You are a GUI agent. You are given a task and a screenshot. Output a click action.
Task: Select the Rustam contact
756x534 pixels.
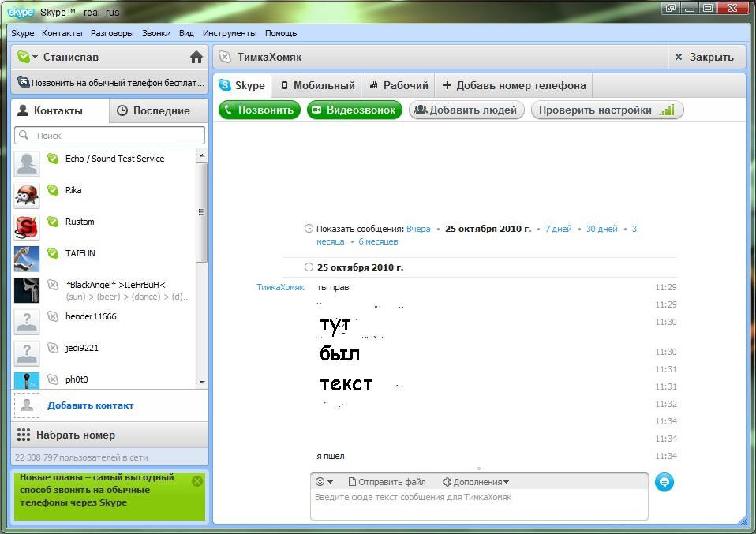[105, 227]
